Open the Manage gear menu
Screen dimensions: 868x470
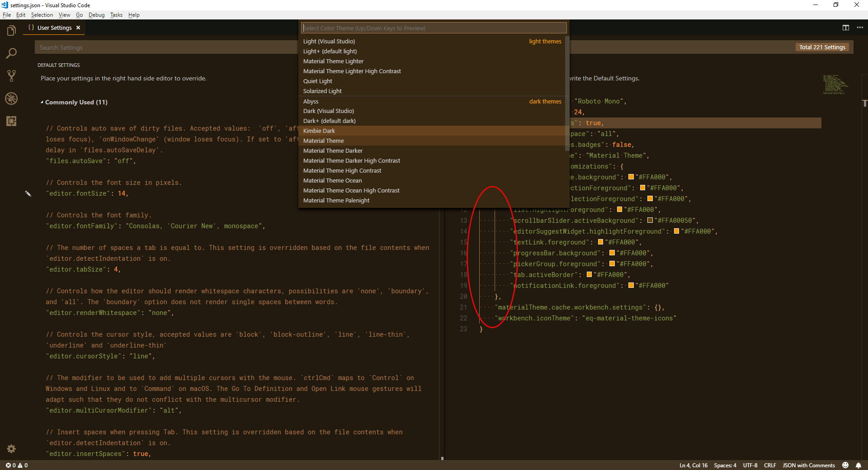11,449
